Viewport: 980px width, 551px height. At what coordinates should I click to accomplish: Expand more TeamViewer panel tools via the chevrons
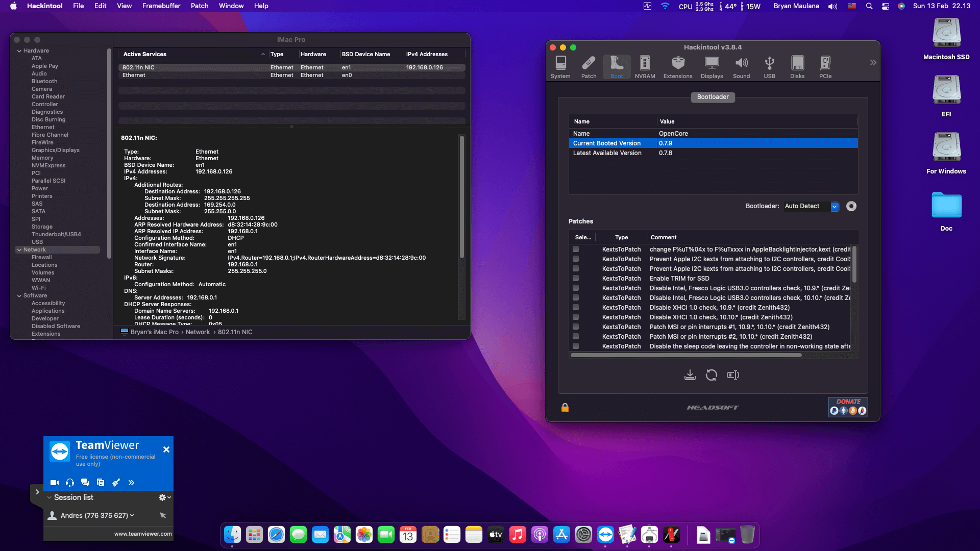[131, 482]
